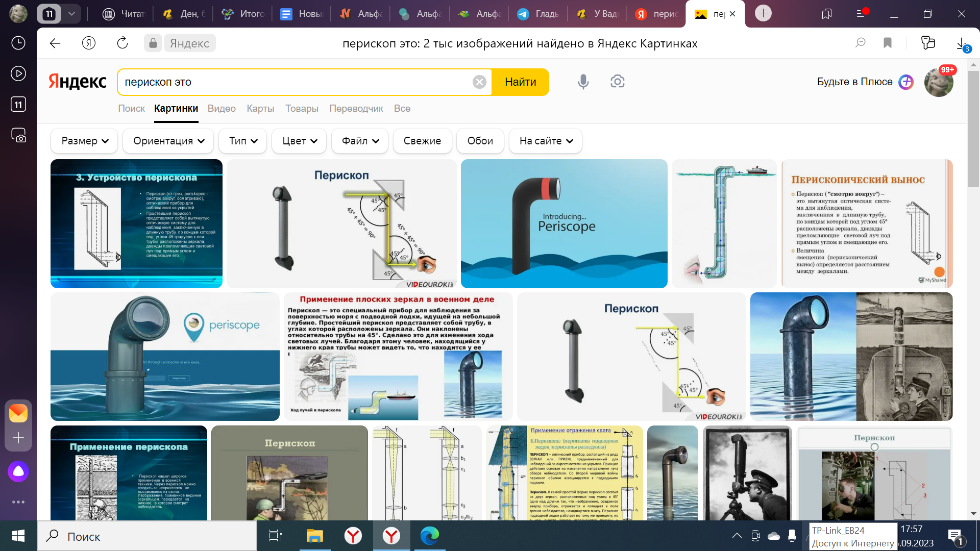The image size is (980, 551).
Task: Click the voice search microphone icon
Action: (583, 82)
